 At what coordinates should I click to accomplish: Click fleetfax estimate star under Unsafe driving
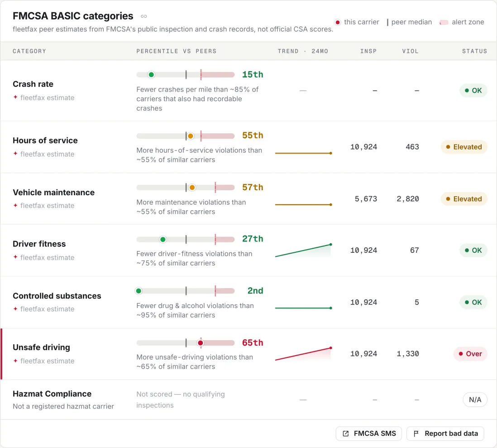[x=15, y=361]
